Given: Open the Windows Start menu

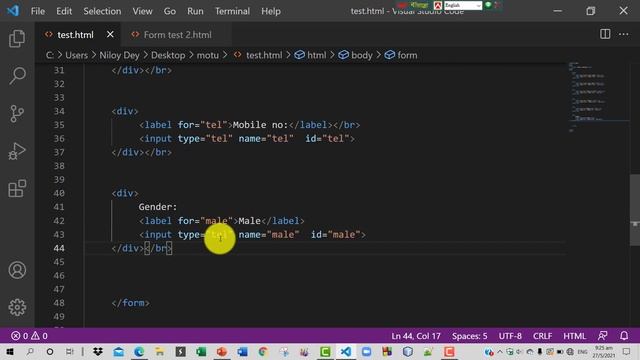Looking at the screenshot, I should pos(9,351).
